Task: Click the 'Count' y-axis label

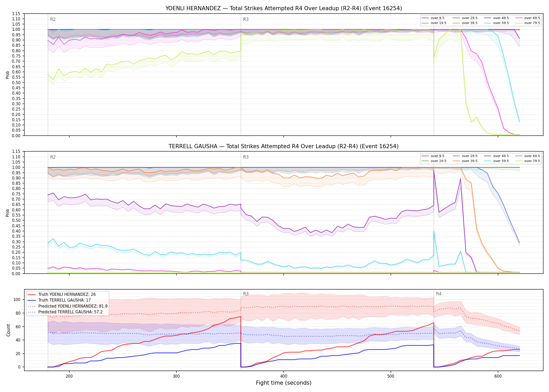Action: point(9,330)
